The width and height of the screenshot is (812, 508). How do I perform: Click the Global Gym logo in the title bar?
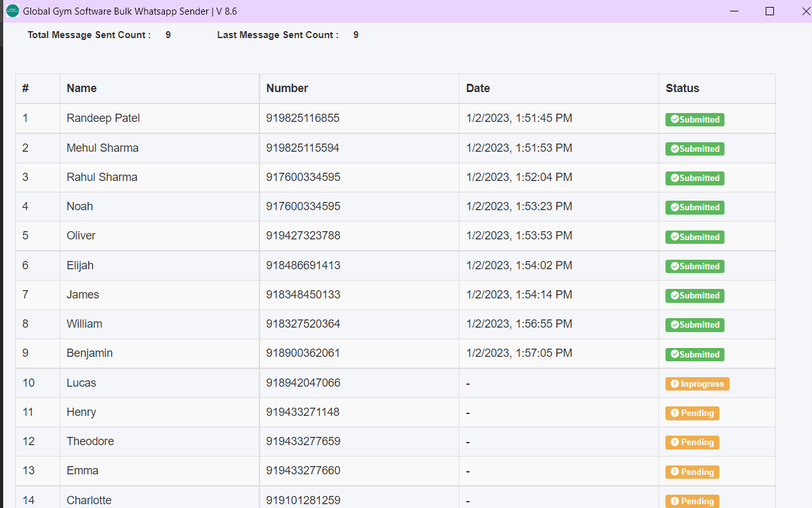[12, 11]
